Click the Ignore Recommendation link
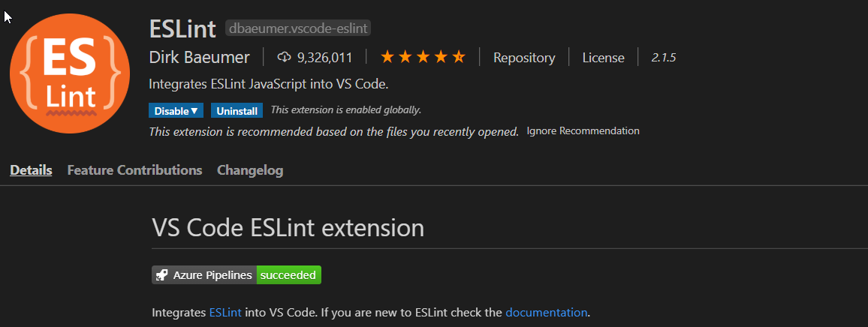Viewport: 868px width, 327px height. pos(583,131)
